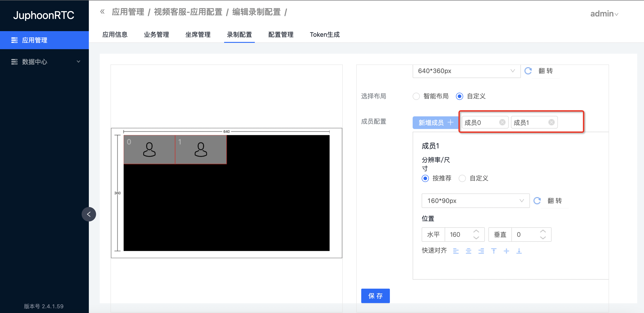Remove 成员0 using its x icon

(x=502, y=122)
